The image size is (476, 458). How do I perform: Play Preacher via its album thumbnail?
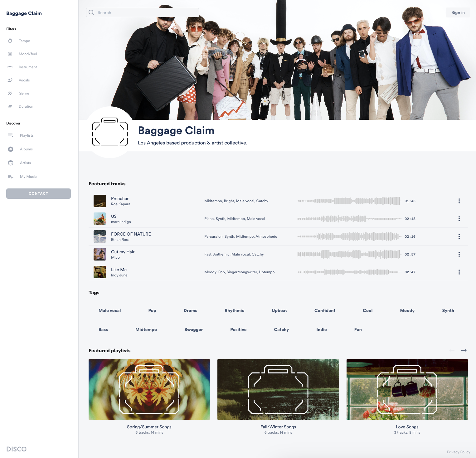click(100, 201)
